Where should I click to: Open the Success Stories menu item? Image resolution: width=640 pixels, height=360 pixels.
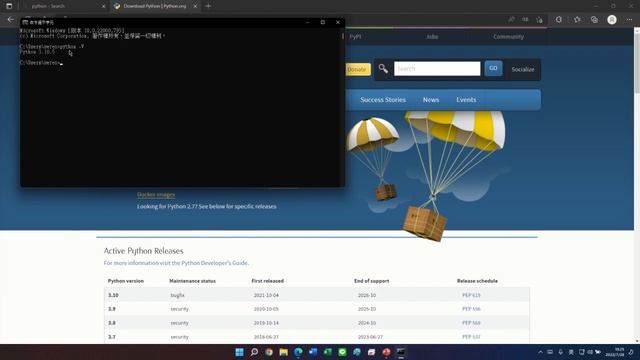coord(383,100)
